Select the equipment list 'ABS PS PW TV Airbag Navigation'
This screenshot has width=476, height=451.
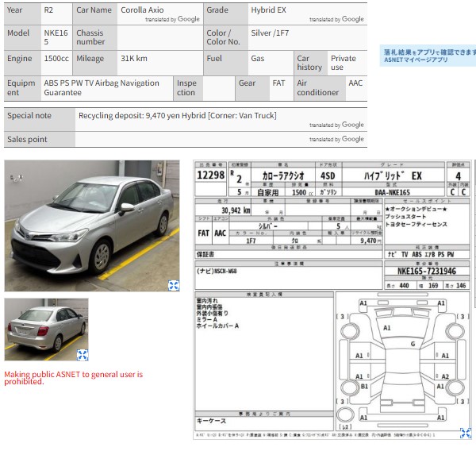click(x=102, y=83)
